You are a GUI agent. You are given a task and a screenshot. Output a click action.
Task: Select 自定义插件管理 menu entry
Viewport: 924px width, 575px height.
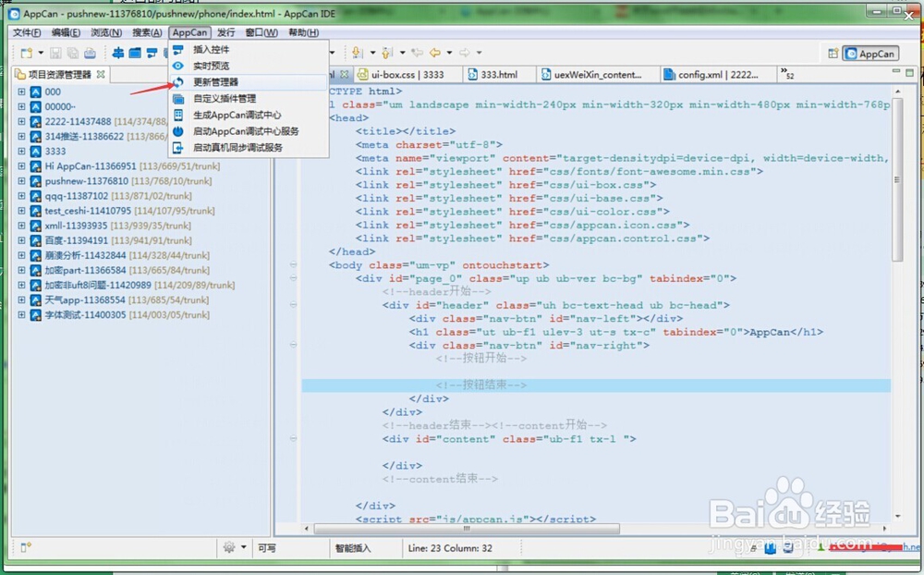(249, 99)
